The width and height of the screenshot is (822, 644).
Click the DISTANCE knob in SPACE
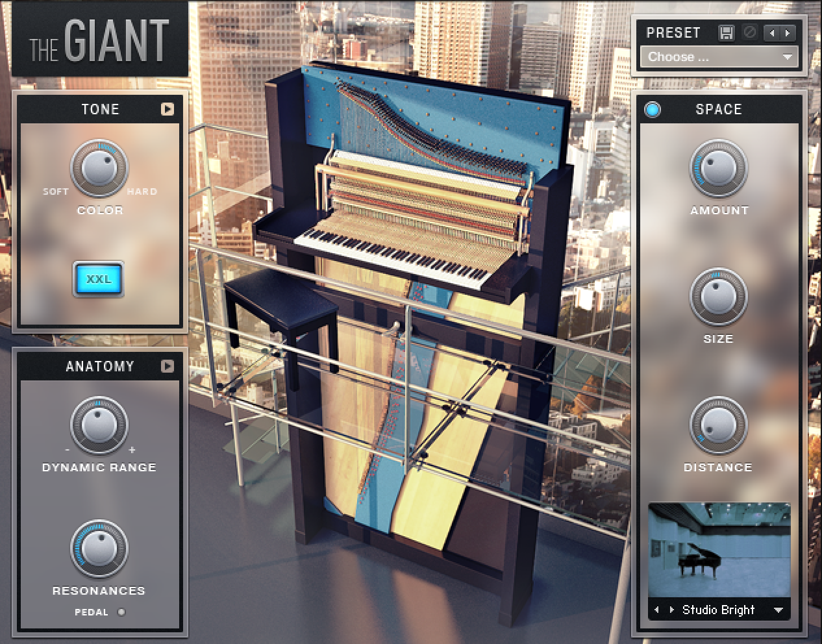point(718,426)
